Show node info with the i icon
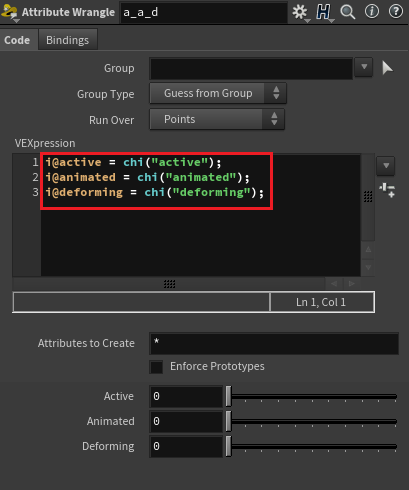Screen dimensions: 409x490 click(x=372, y=12)
